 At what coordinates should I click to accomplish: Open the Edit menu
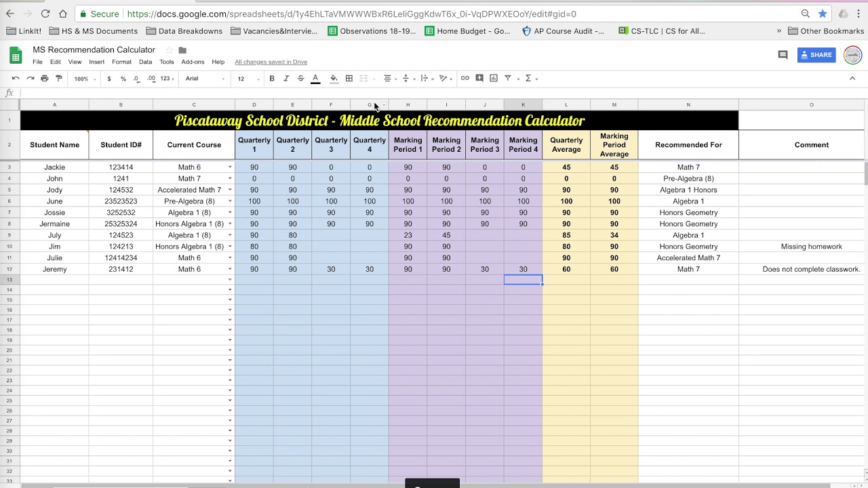coord(55,62)
